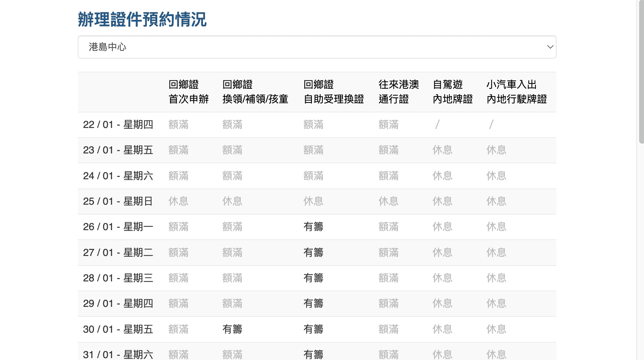The width and height of the screenshot is (644, 360).
Task: Select 有籌 on 29/01 星期四
Action: click(313, 303)
